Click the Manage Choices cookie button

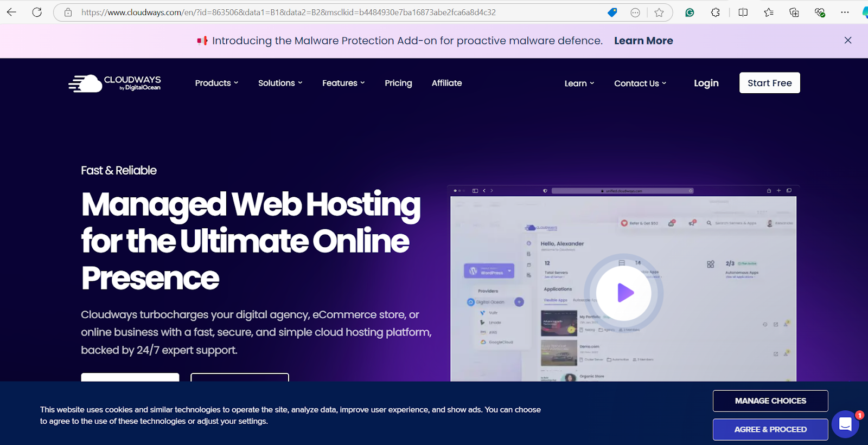tap(770, 401)
